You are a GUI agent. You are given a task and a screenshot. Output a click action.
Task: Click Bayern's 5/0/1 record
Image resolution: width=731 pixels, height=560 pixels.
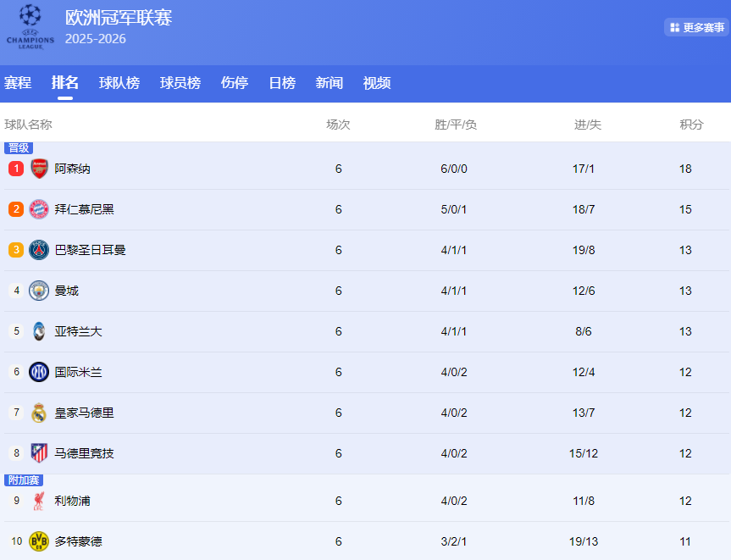(454, 209)
